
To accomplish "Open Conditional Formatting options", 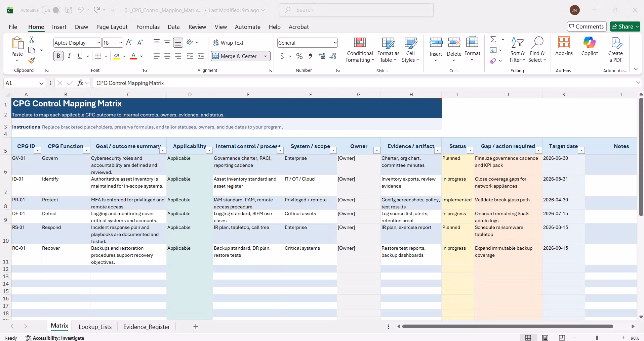I will click(360, 50).
